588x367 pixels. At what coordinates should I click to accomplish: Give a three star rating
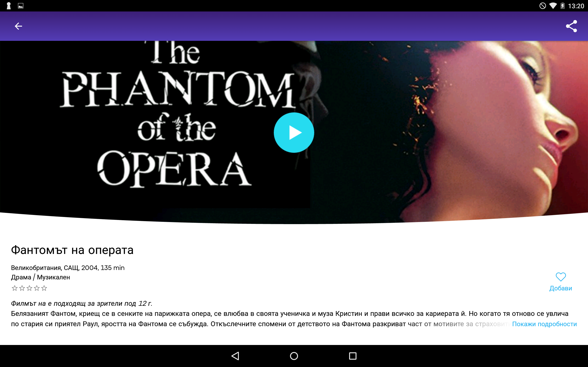29,288
